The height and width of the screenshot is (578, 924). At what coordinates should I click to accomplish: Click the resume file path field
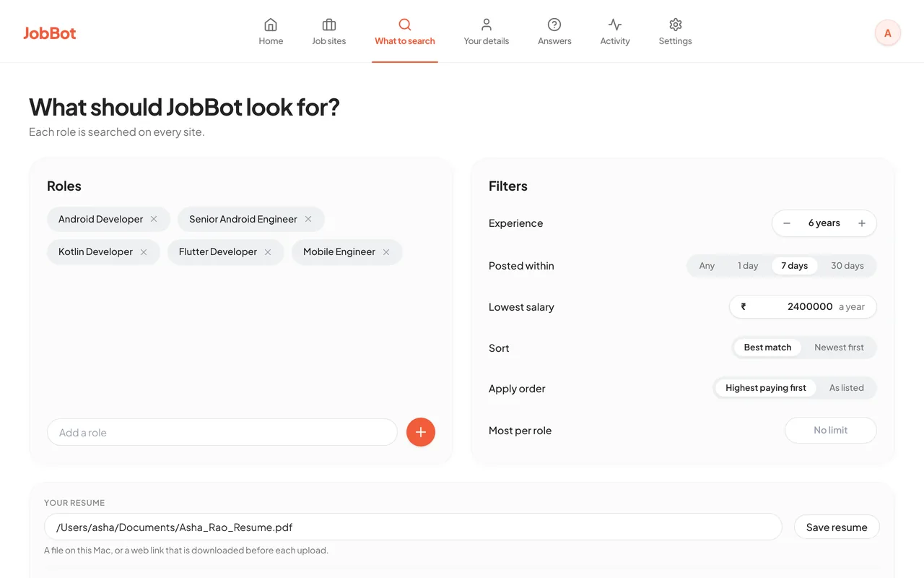click(413, 527)
